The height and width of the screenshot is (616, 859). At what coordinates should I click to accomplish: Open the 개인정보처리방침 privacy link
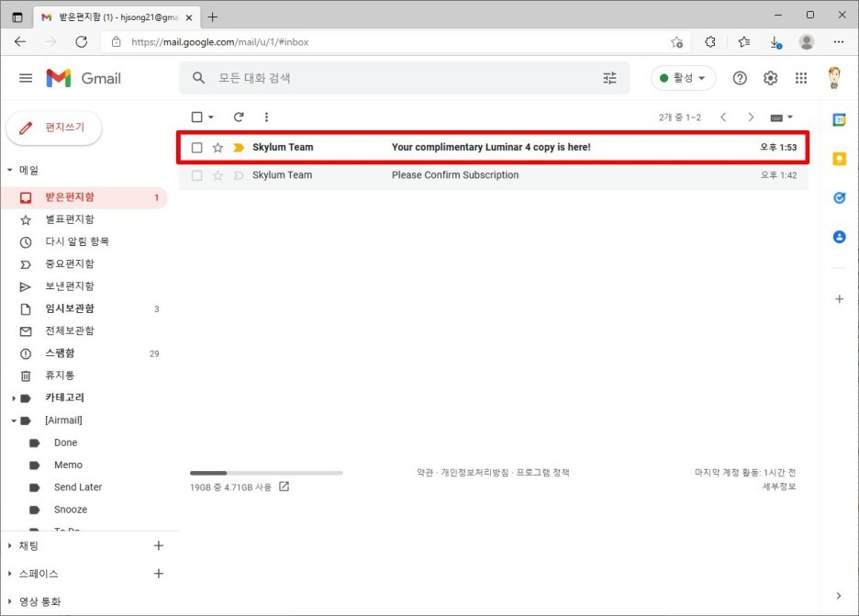[474, 473]
